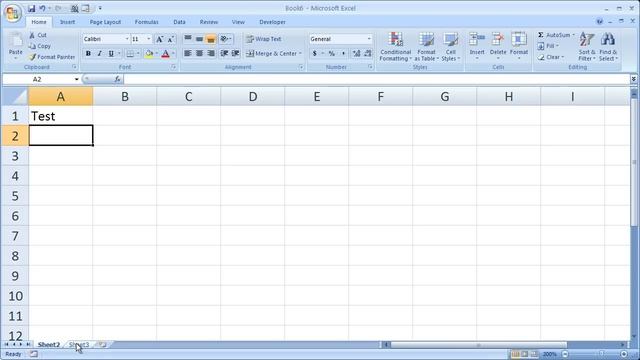
Task: Open the Orientation options
Action: (226, 39)
